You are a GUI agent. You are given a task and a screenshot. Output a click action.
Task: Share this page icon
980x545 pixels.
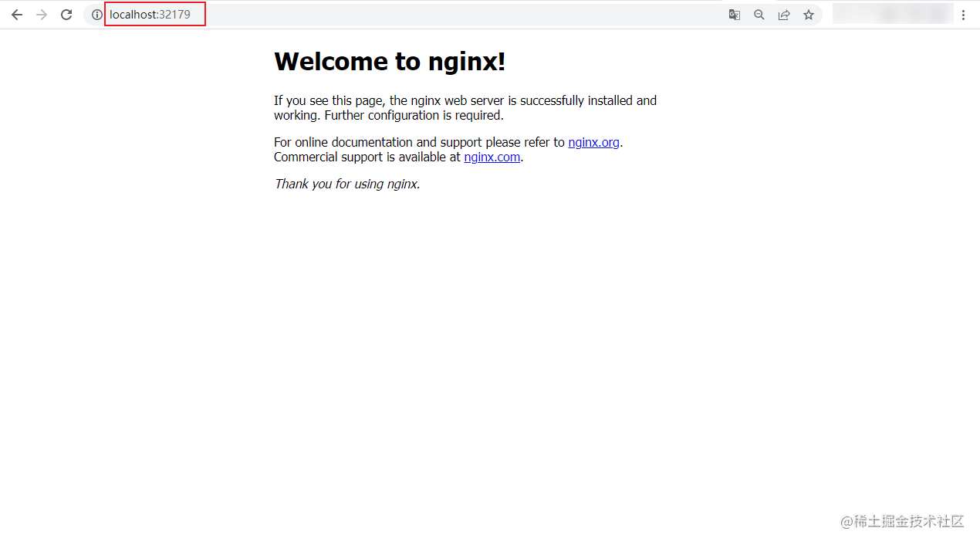tap(784, 15)
